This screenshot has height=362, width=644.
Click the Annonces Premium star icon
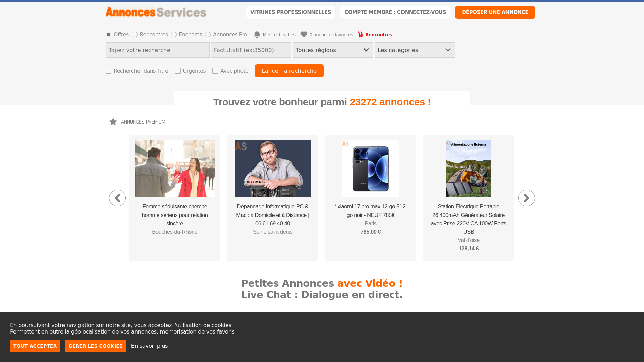click(x=113, y=122)
